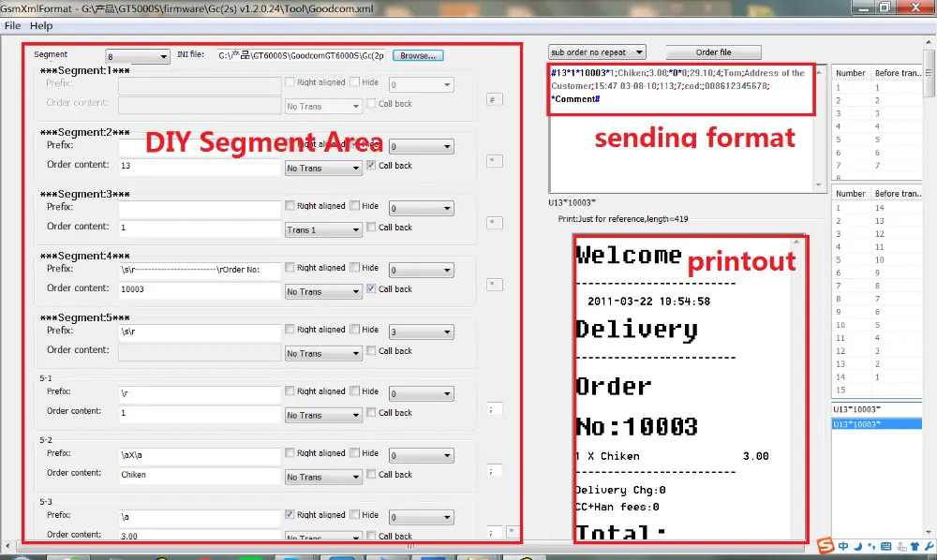937x560 pixels.
Task: Click the Before tran.. header in lower table
Action: pos(898,194)
